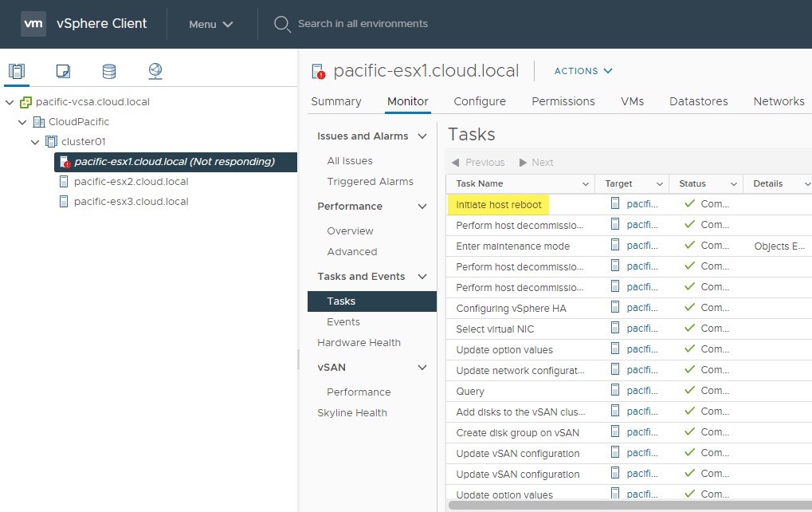Switch to VMs and Templates inventory view

tap(63, 71)
